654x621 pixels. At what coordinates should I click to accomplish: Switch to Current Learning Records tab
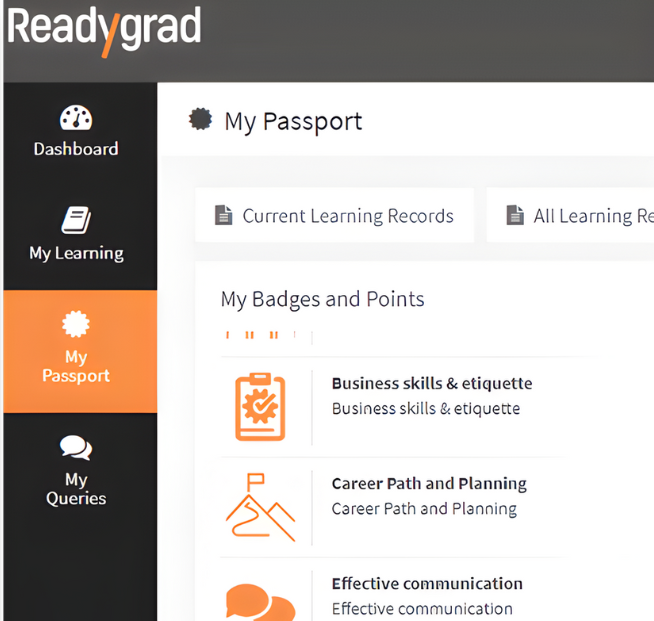[347, 216]
